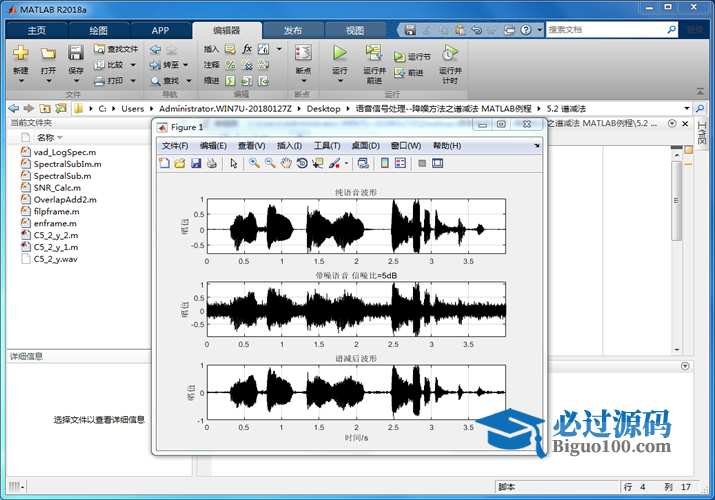The height and width of the screenshot is (500, 715).
Task: Expand the New (新建) dropdown arrow
Action: tap(21, 81)
